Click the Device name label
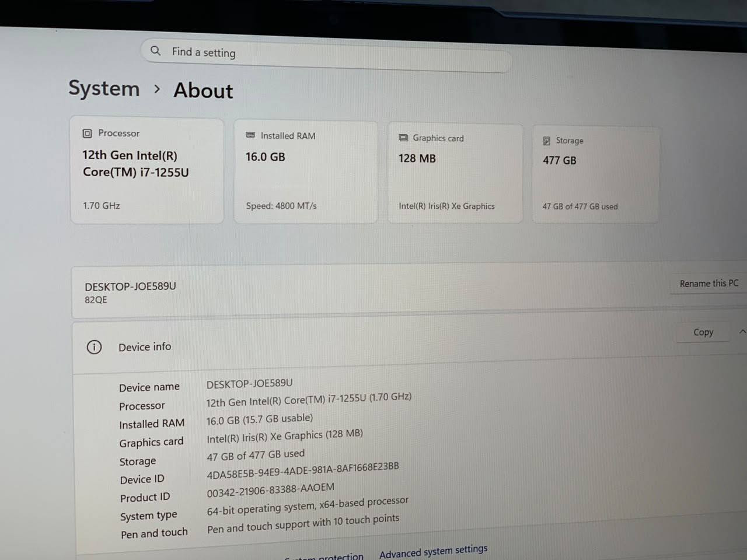747x560 pixels. click(149, 387)
